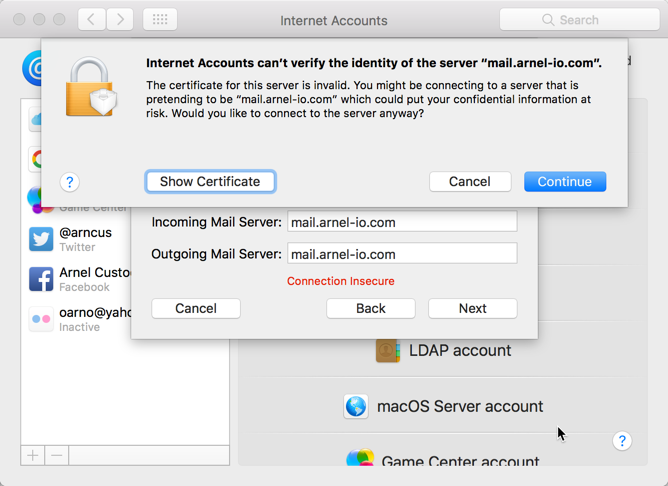
Task: Go back with the toolbar arrow
Action: click(91, 19)
